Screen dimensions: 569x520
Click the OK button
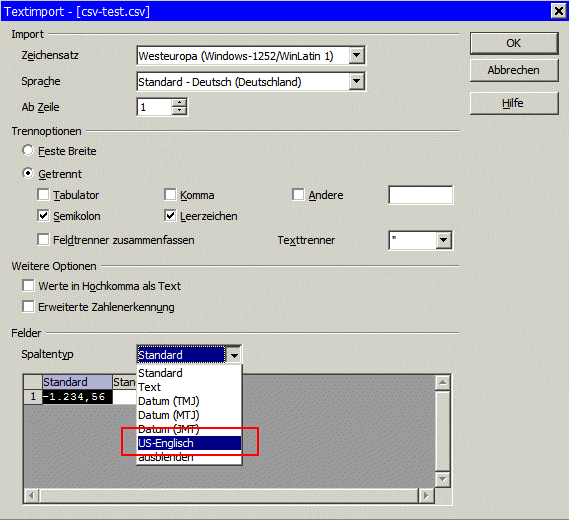pyautogui.click(x=514, y=43)
